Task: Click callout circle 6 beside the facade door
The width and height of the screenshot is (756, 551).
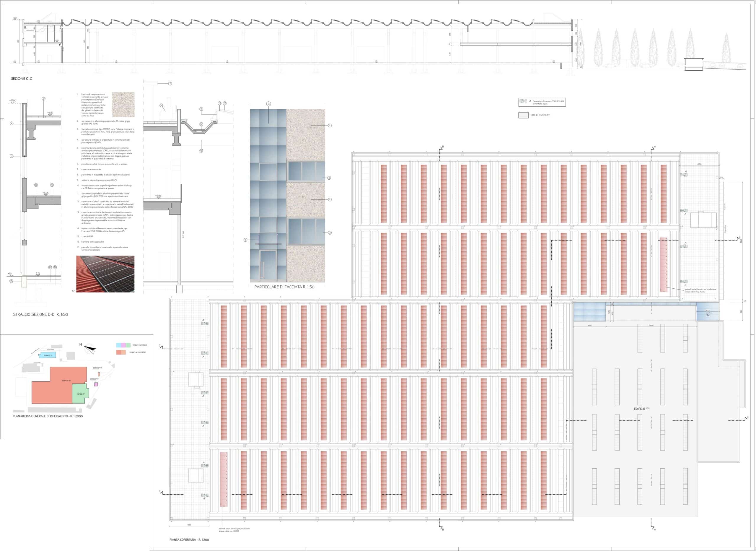Action: tap(246, 240)
